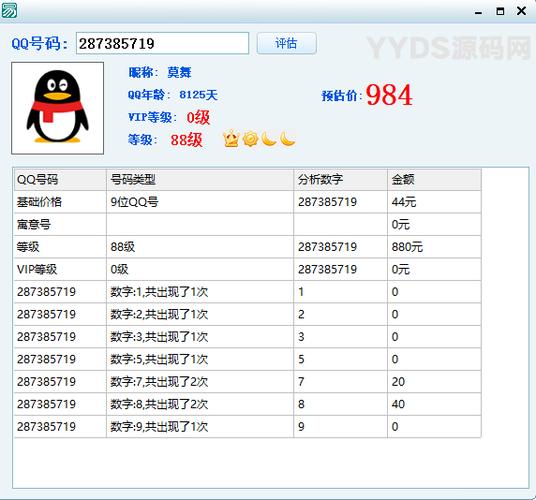Maximize the window
The image size is (536, 500).
coord(500,12)
